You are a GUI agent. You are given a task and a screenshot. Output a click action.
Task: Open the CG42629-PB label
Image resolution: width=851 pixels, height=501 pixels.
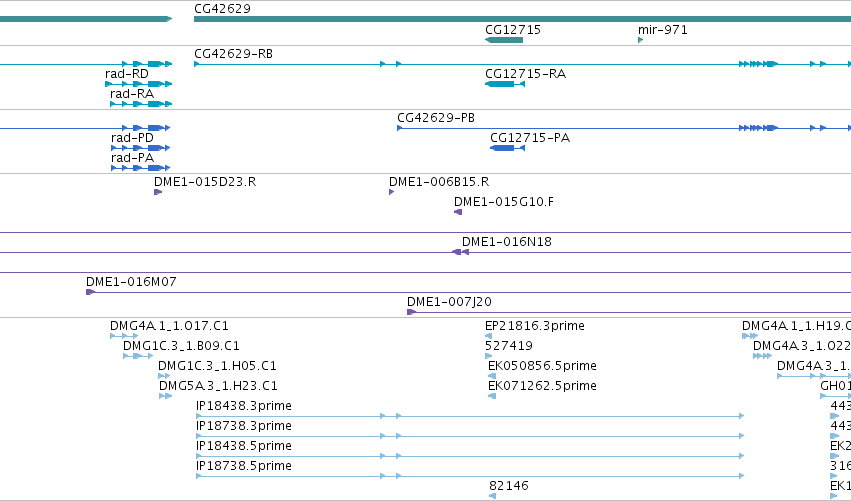[436, 118]
